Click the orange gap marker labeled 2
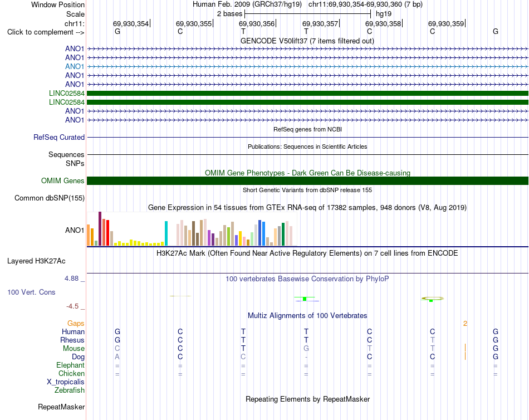Image resolution: width=529 pixels, height=420 pixels. click(x=465, y=324)
